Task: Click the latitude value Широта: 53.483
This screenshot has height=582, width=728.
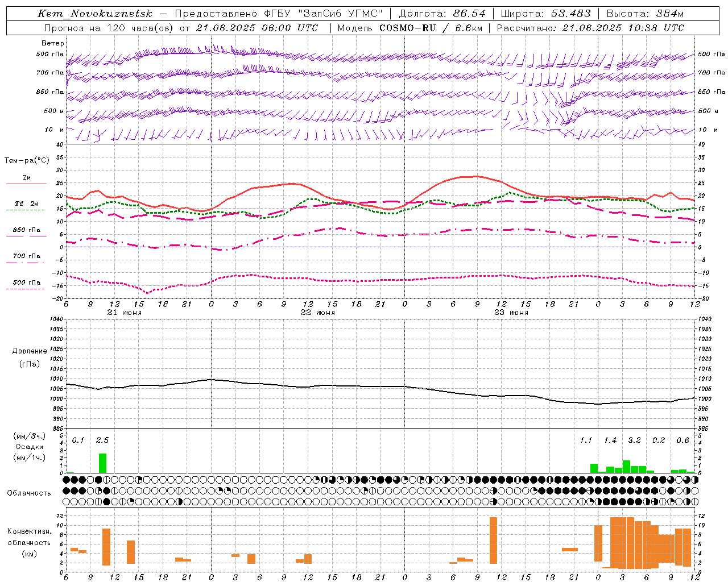Action: click(545, 14)
